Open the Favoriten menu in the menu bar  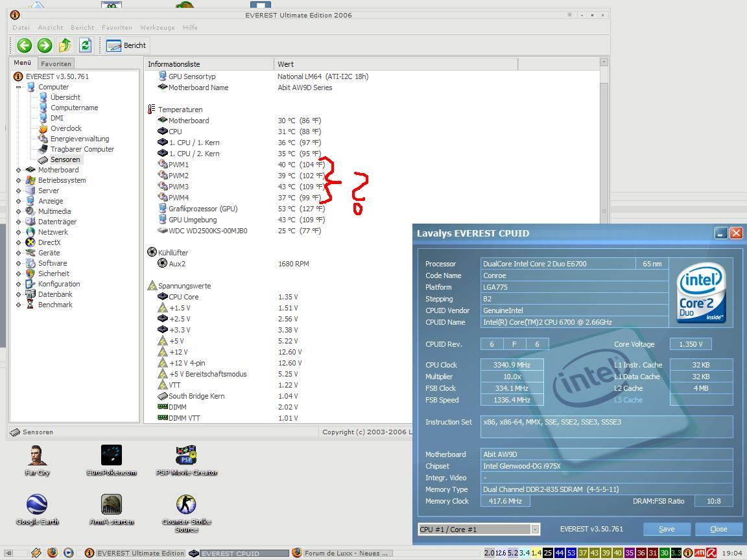117,28
